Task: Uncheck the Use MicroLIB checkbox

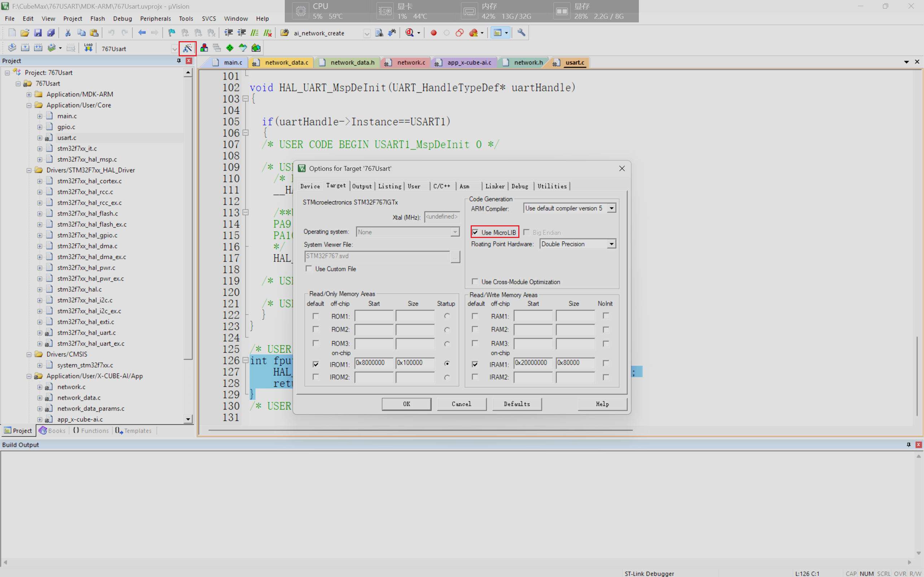Action: click(x=475, y=232)
